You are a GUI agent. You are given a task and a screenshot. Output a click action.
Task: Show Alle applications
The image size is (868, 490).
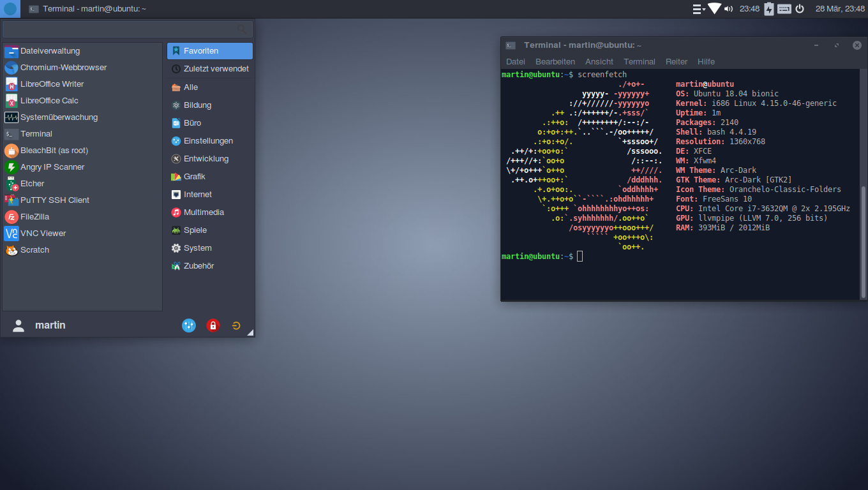pyautogui.click(x=210, y=87)
